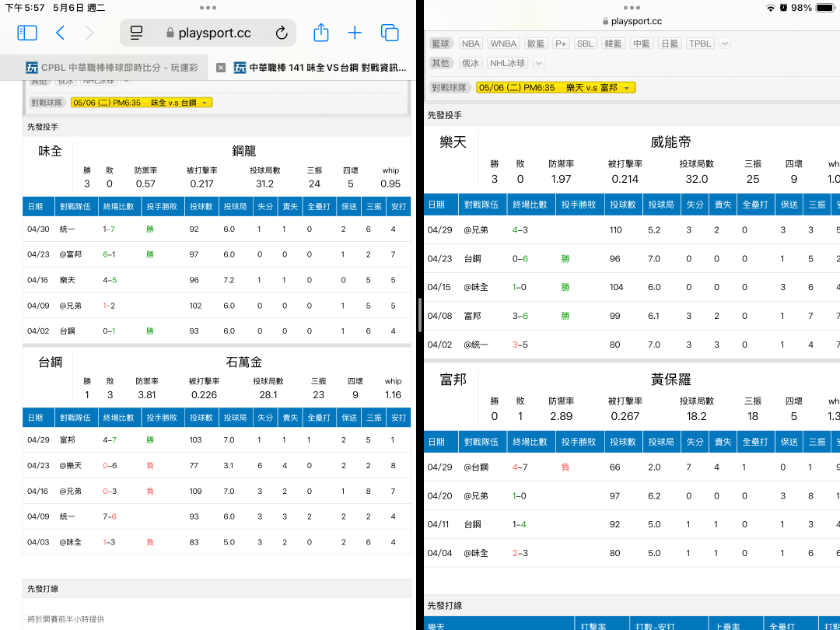Tap the 04/11 台鋼 row for 黃保羅
Screen dimensions: 840x630
coord(632,524)
